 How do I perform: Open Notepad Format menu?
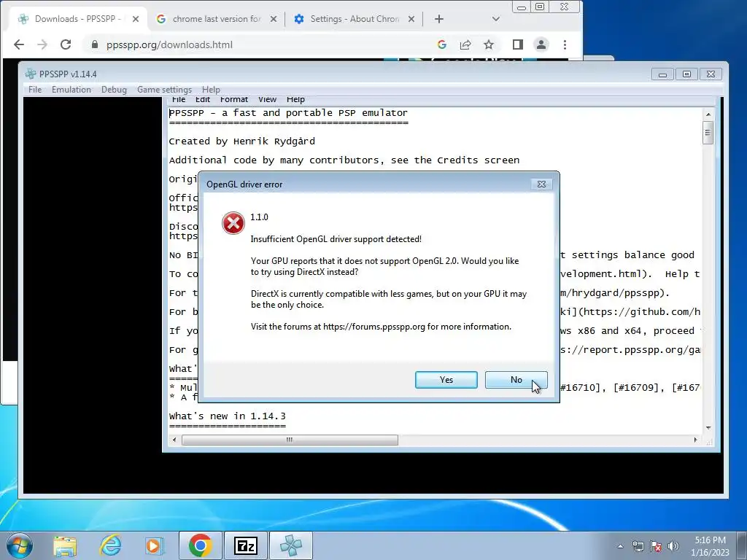click(x=234, y=99)
